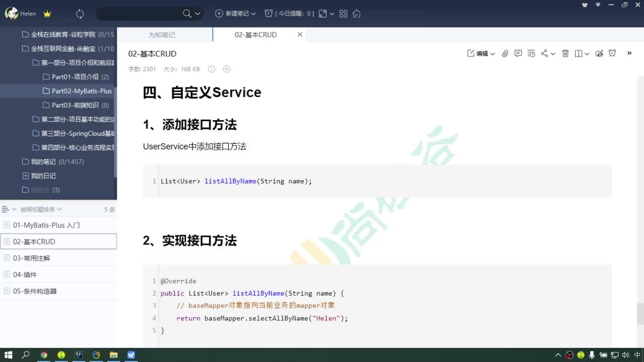Viewport: 644px width, 362px height.
Task: Click the 新建笔记 new note button
Action: [x=232, y=14]
